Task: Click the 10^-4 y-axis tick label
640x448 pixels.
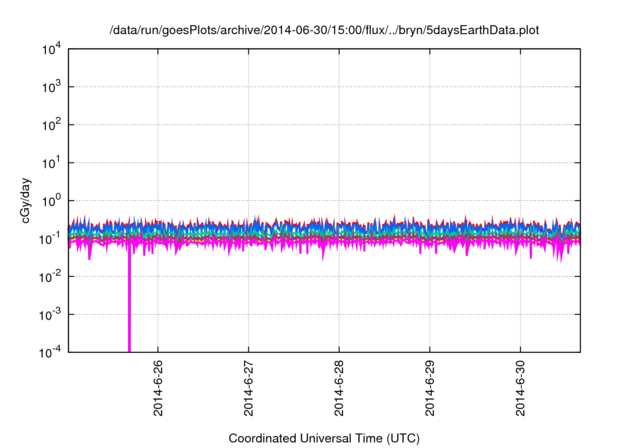Action: tap(51, 352)
